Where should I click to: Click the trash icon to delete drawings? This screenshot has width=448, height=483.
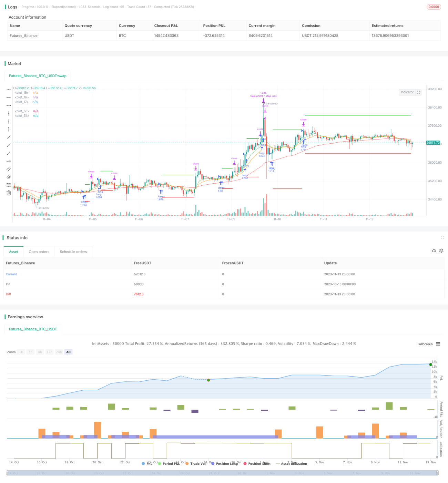(9, 193)
